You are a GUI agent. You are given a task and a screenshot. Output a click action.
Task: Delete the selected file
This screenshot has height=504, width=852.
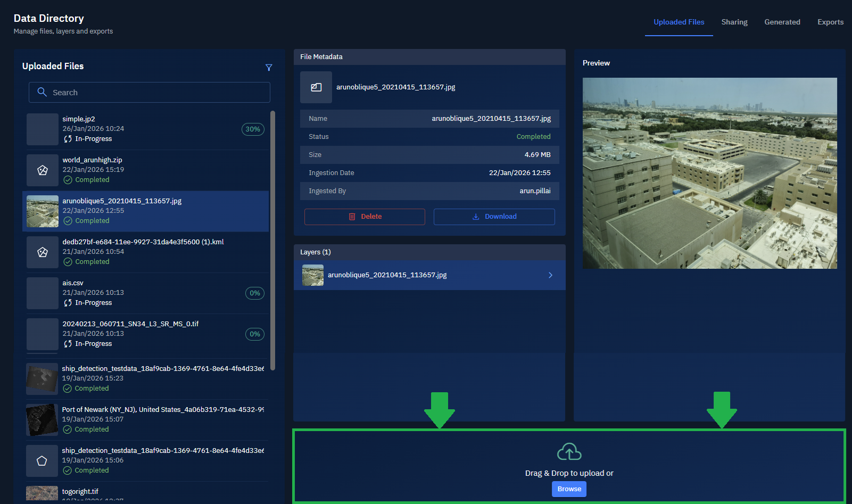tap(365, 217)
